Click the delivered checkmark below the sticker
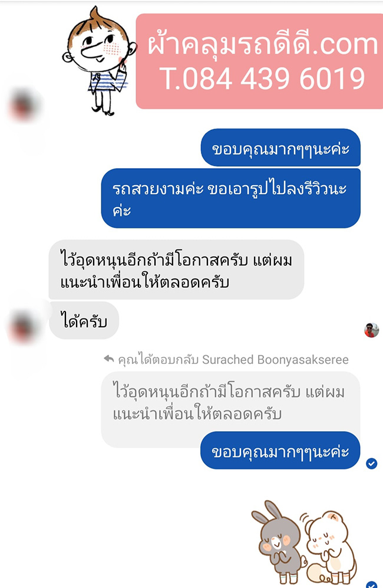 (x=372, y=584)
